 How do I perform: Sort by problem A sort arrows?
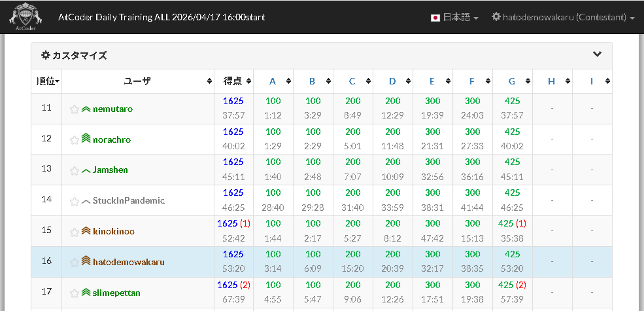click(288, 81)
